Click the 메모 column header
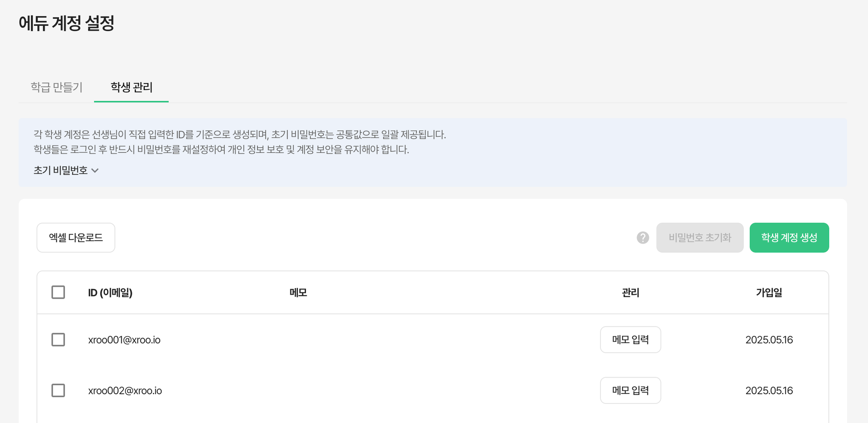The width and height of the screenshot is (868, 423). pos(298,292)
